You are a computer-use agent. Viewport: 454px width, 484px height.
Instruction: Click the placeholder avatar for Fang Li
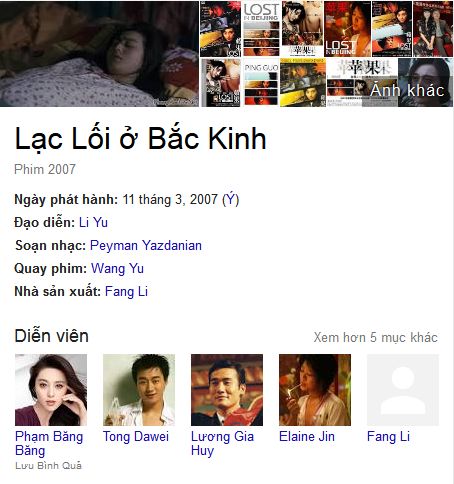tap(403, 390)
